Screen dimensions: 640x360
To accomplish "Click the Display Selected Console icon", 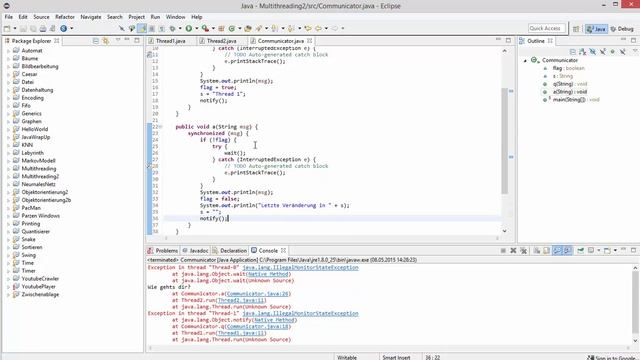I will pyautogui.click(x=591, y=251).
